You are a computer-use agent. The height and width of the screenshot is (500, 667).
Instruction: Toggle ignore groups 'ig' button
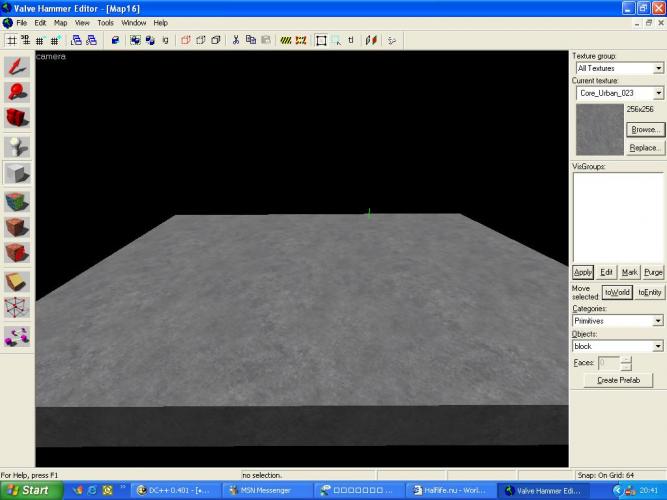(x=164, y=40)
